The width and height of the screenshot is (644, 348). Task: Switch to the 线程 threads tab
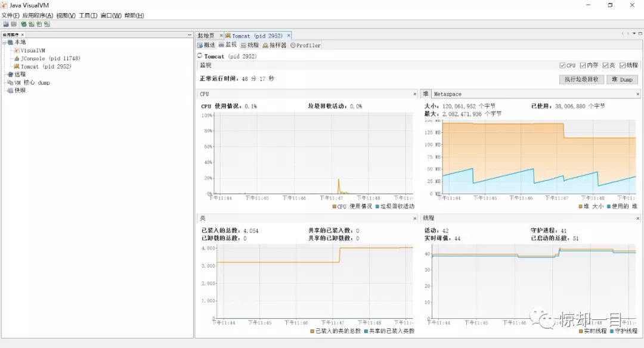(x=250, y=45)
